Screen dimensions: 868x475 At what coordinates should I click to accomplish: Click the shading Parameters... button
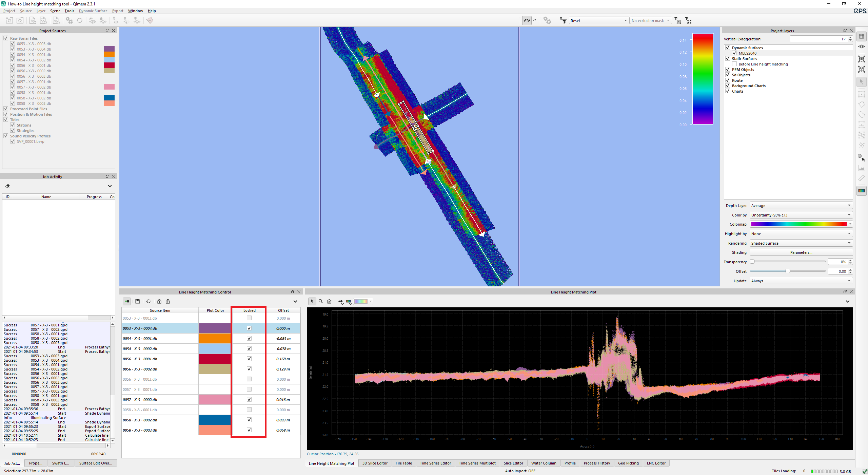coord(801,252)
